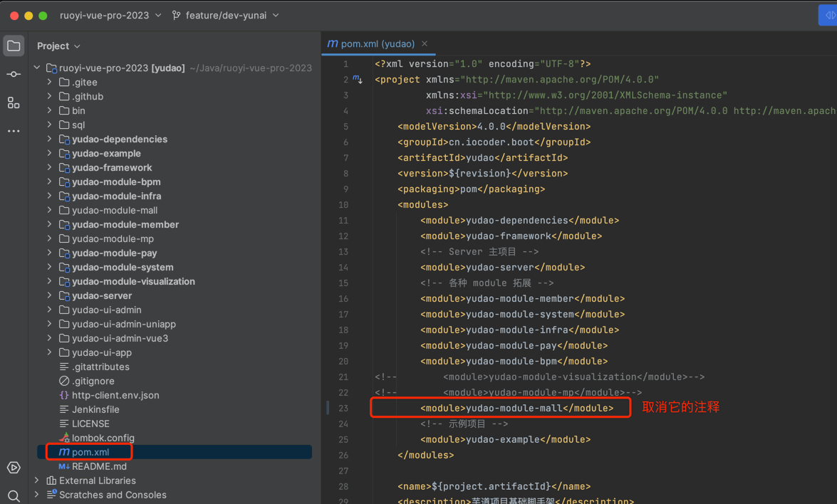Open the Services run icon in sidebar
This screenshot has height=504, width=837.
point(14,468)
